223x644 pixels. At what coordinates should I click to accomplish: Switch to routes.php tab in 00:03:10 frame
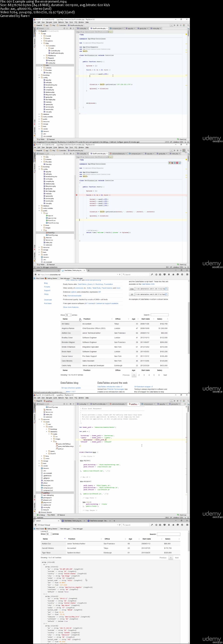point(82,28)
